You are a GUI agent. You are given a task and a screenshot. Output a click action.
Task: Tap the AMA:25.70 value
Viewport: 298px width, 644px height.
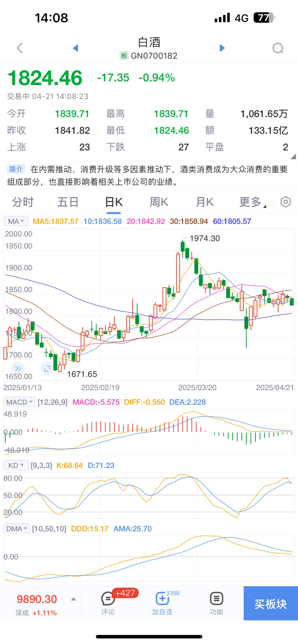point(133,529)
